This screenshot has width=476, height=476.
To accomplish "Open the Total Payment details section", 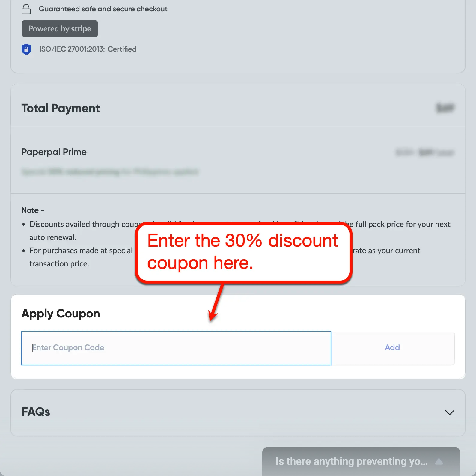I will [61, 108].
